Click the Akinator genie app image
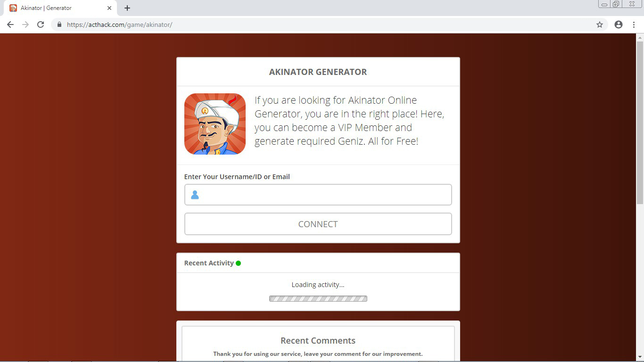This screenshot has height=362, width=644. [215, 124]
